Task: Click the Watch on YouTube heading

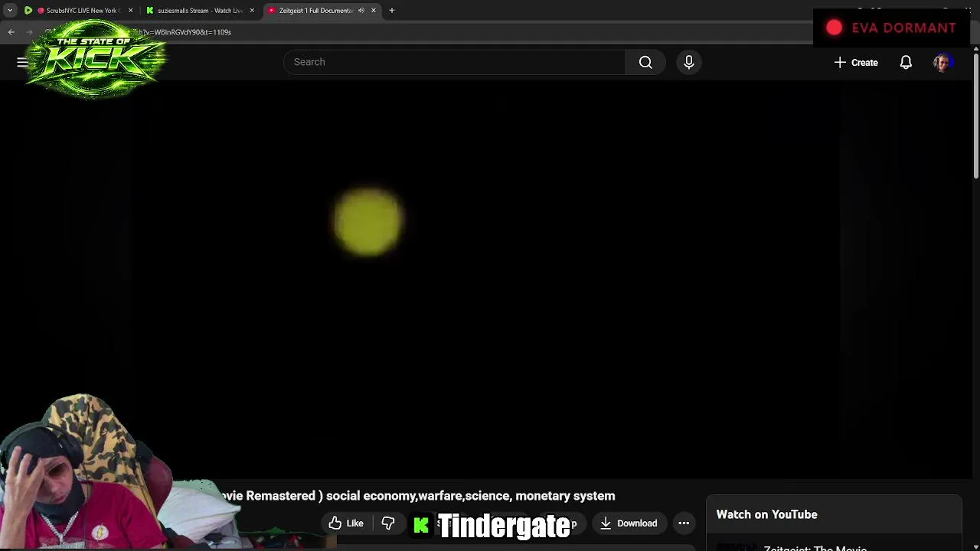Action: [x=766, y=514]
